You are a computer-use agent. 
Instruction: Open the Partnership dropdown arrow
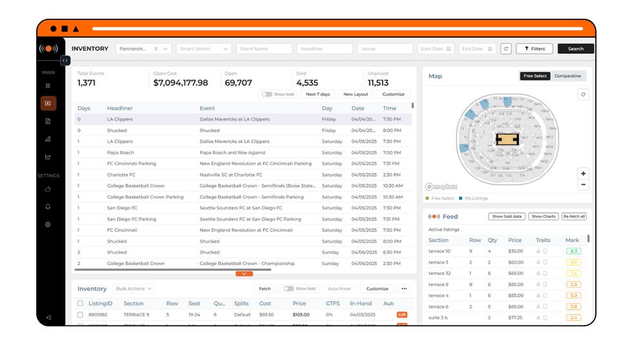[165, 48]
